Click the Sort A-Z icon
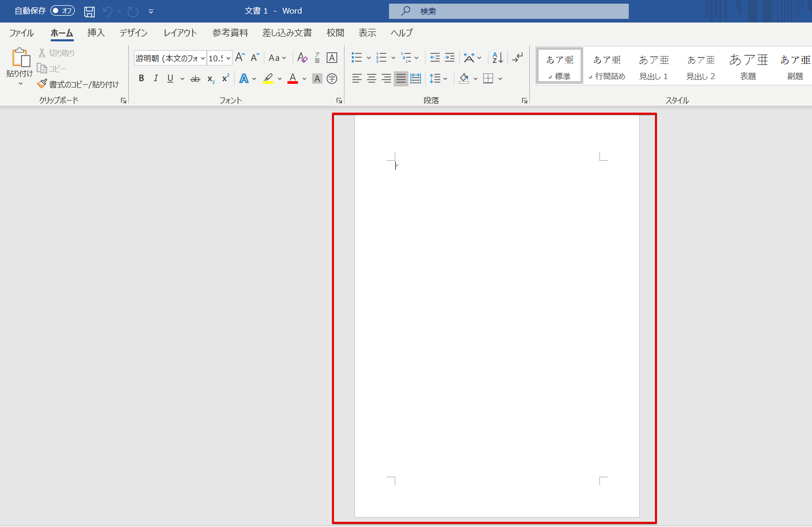The height and width of the screenshot is (527, 812). pos(497,58)
